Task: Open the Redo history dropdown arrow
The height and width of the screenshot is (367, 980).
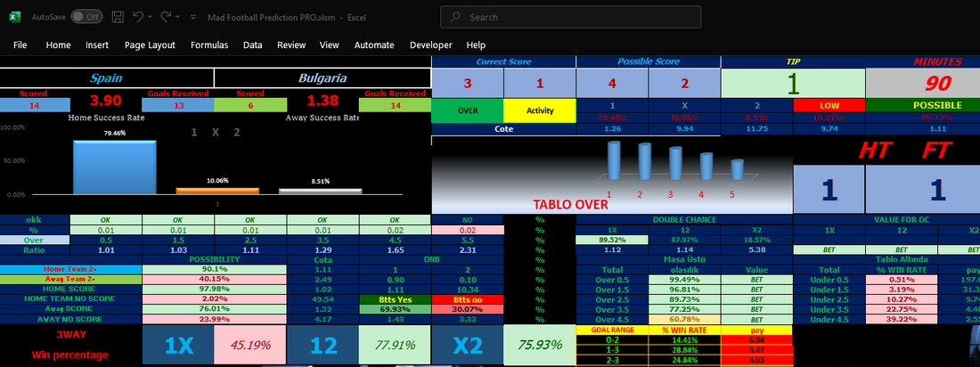Action: [178, 17]
